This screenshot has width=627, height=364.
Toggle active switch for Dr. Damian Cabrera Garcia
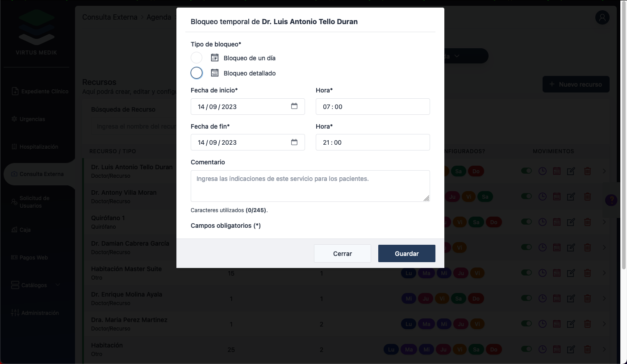pos(527,247)
